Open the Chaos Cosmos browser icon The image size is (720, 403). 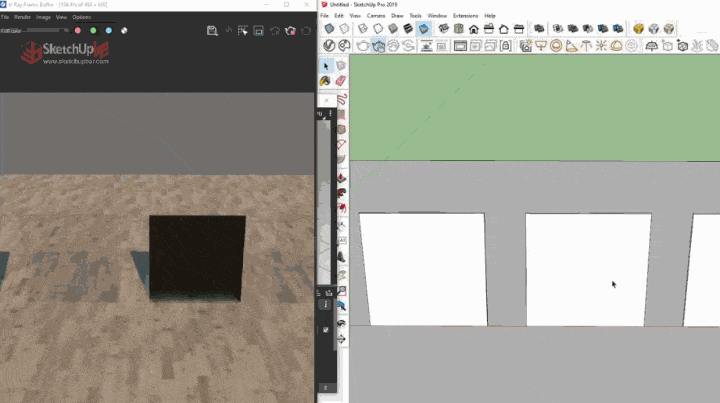pyautogui.click(x=344, y=45)
